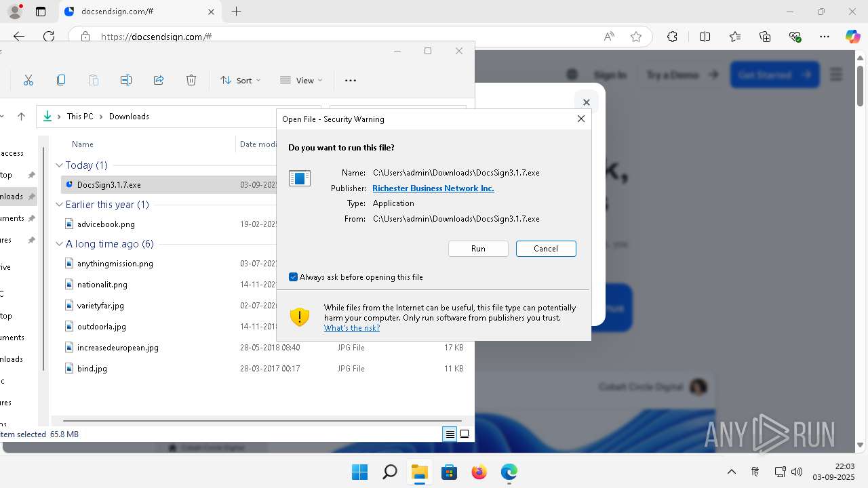Select varietyfar.jpg file

pyautogui.click(x=100, y=306)
